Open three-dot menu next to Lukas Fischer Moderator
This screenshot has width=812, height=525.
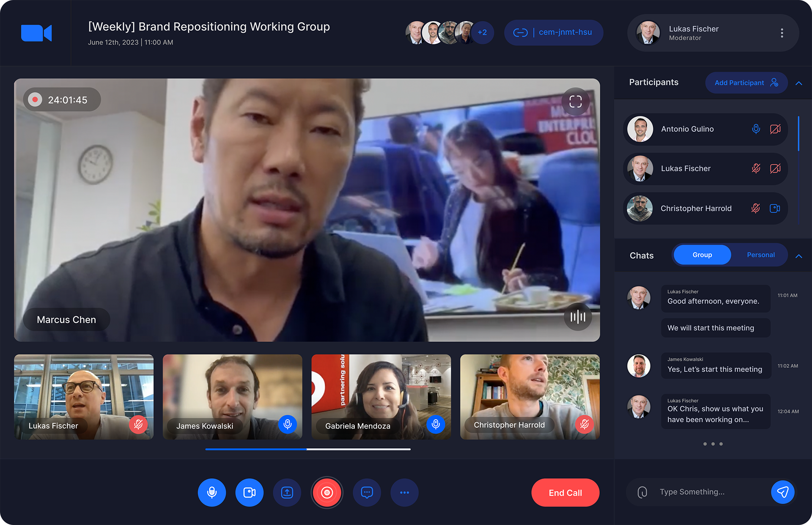coord(782,33)
